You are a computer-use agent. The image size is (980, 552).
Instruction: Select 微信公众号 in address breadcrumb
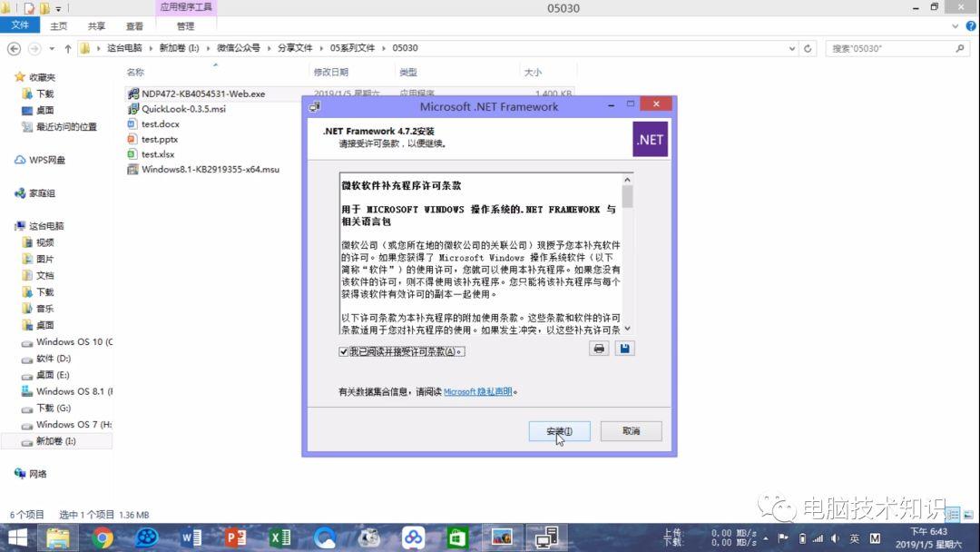point(238,48)
